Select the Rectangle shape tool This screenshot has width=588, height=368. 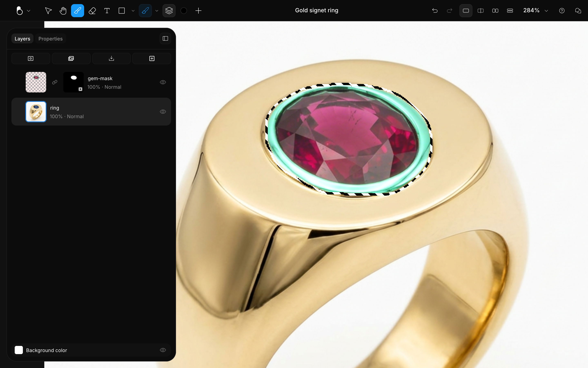click(x=121, y=11)
